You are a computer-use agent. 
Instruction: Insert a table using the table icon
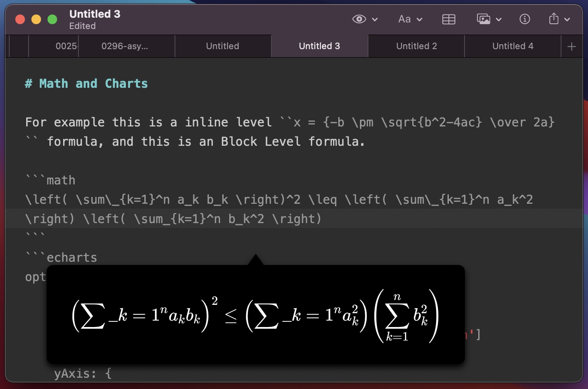tap(448, 19)
